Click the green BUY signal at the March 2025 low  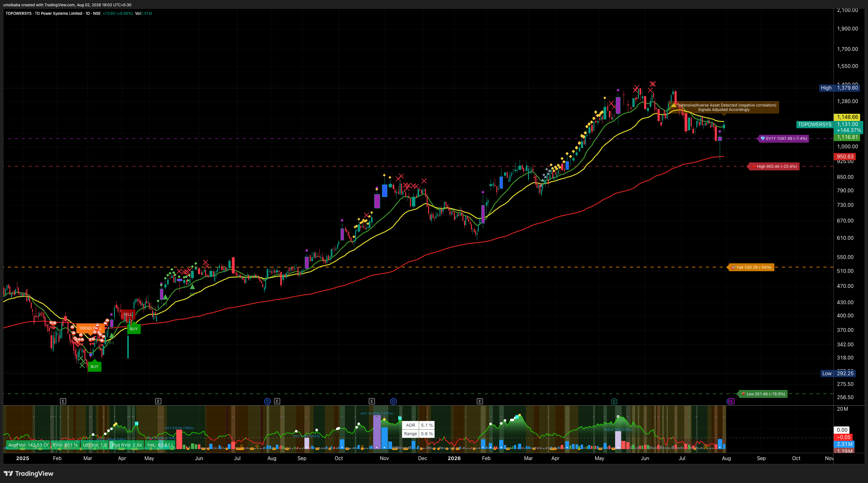[94, 366]
